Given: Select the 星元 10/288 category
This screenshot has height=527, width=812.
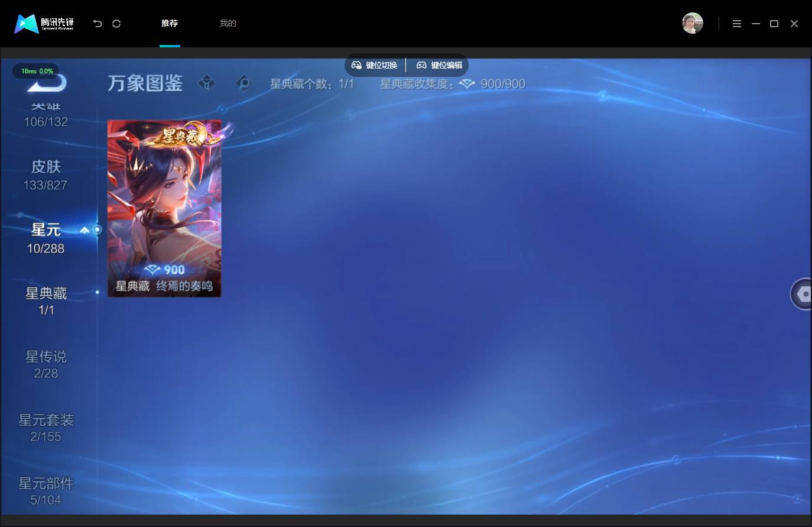Looking at the screenshot, I should click(x=46, y=238).
